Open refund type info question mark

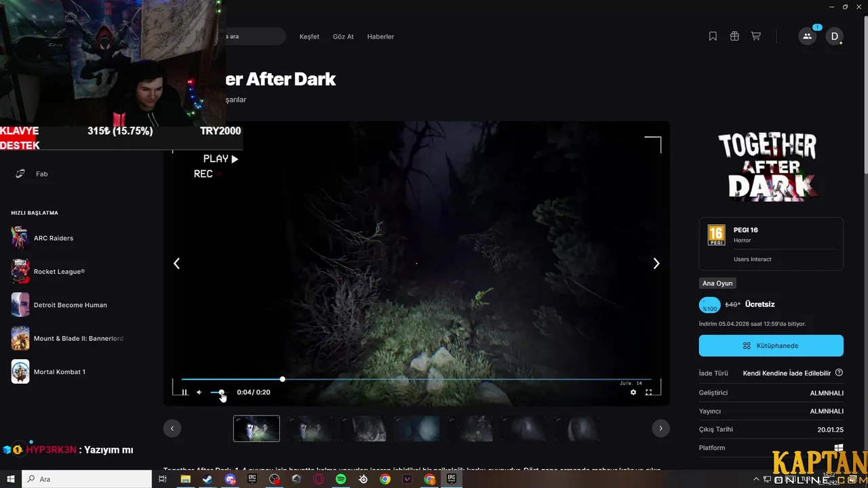pyautogui.click(x=839, y=373)
